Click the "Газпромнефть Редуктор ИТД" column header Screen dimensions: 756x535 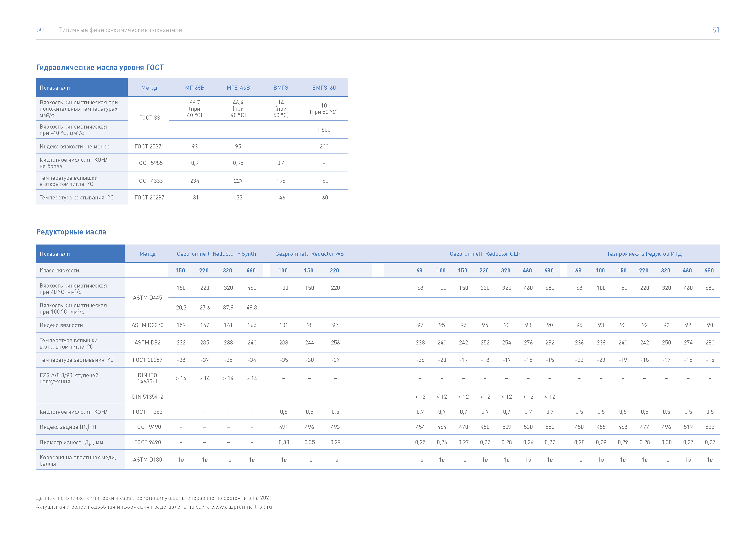tap(645, 254)
